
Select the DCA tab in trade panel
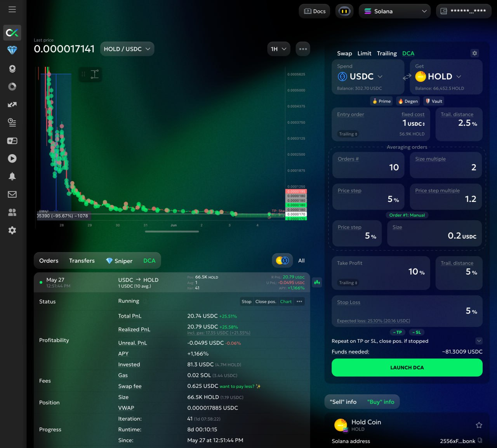(x=408, y=53)
